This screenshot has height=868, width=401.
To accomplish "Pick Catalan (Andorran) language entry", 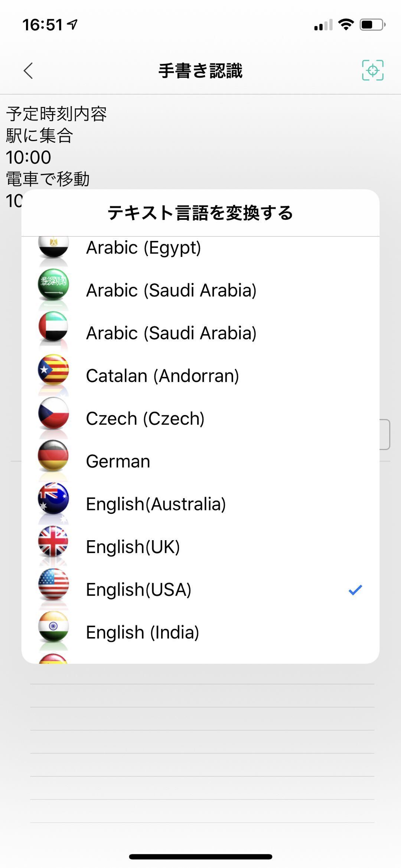I will pos(162,376).
